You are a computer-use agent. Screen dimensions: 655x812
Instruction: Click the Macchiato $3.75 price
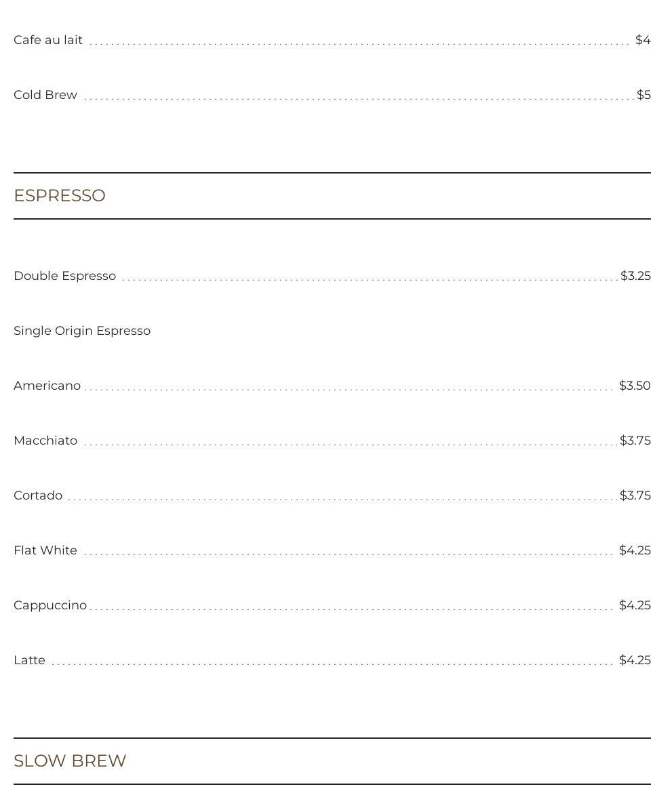point(635,441)
